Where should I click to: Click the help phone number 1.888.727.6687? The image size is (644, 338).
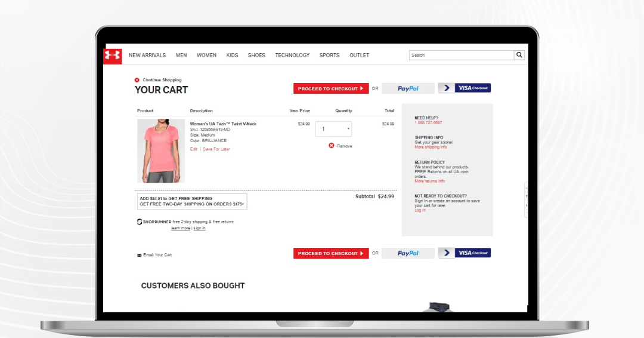point(428,122)
